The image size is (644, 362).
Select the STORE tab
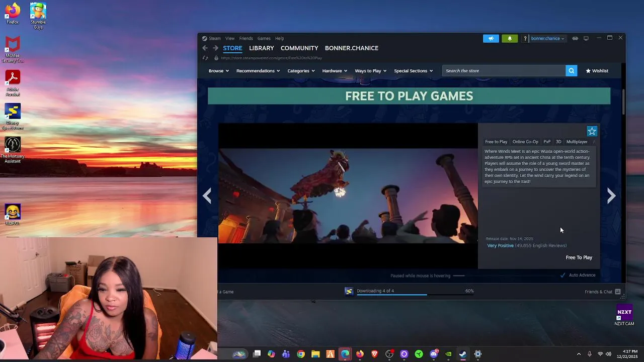232,48
